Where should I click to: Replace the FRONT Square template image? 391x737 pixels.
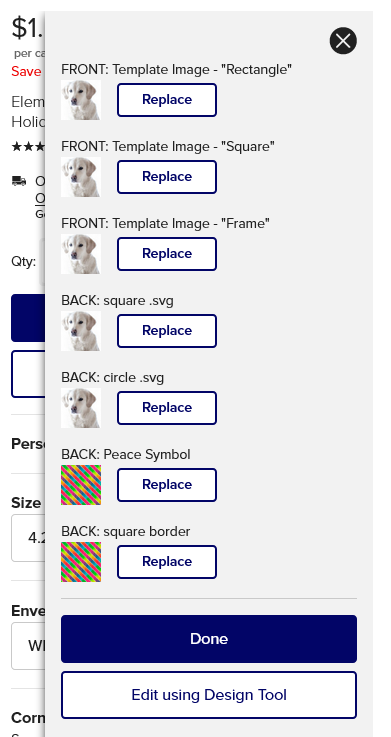tap(167, 177)
